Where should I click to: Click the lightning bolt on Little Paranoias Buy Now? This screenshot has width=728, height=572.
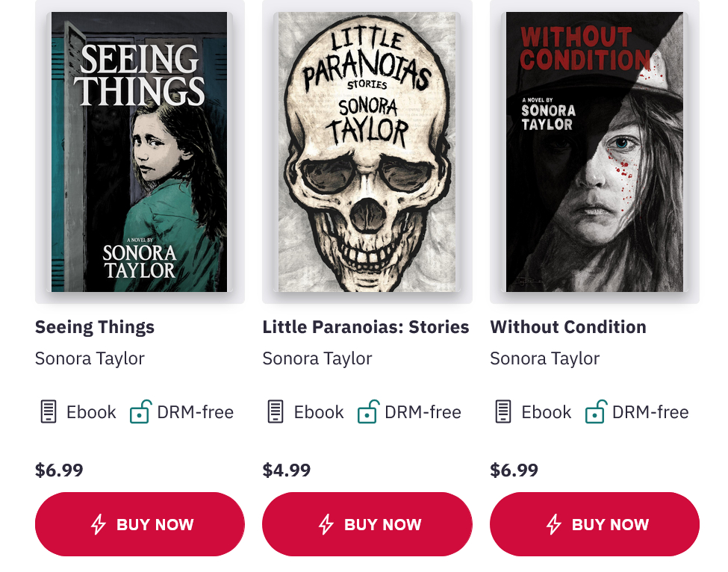[x=326, y=524]
